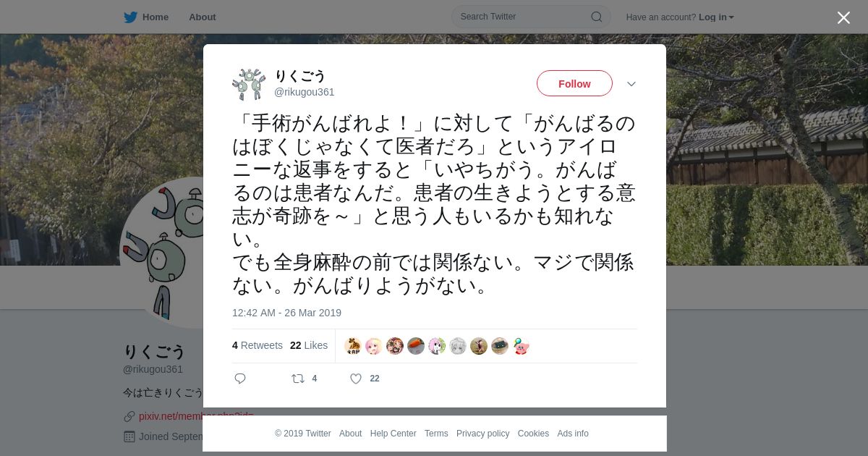
Task: Close the tweet overlay with X icon
Action: 843,17
